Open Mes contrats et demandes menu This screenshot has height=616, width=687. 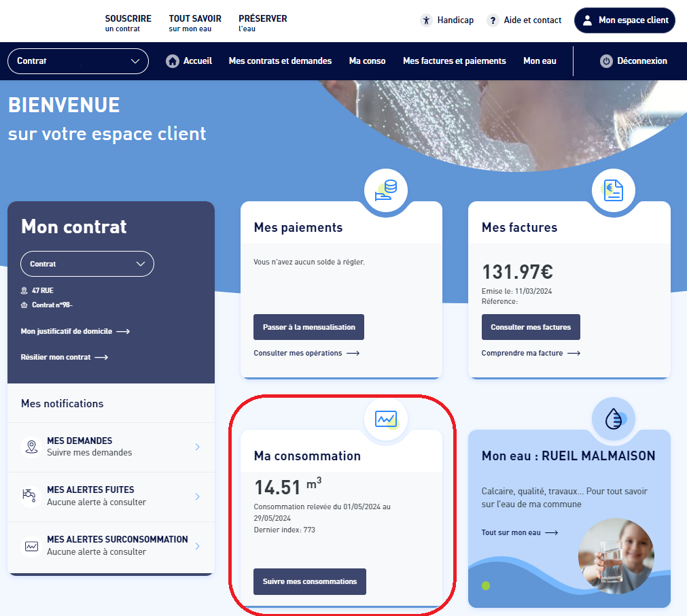point(280,61)
